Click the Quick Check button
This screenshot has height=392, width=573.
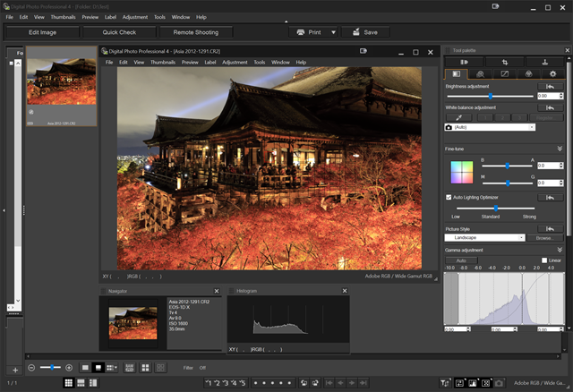click(118, 32)
